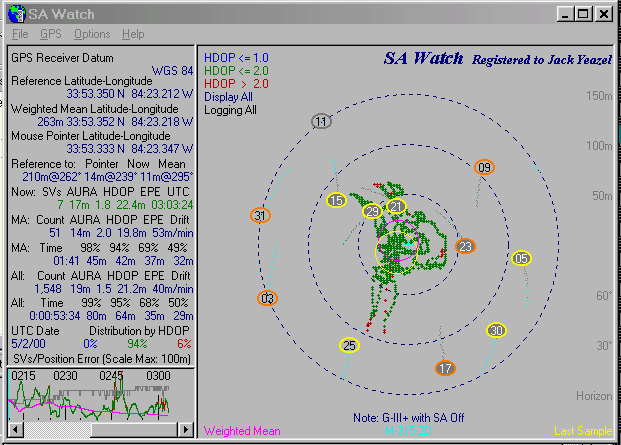The width and height of the screenshot is (621, 445).
Task: Select satellite 05 yellow marker
Action: coord(521,259)
